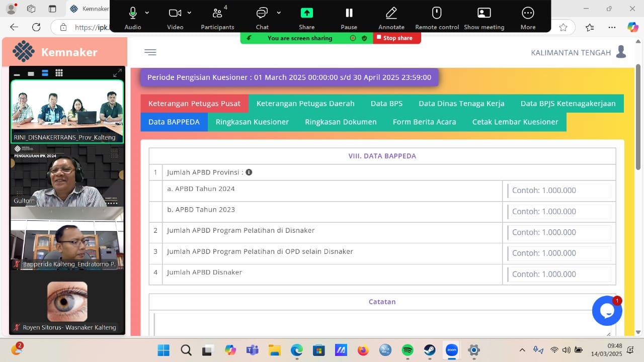The width and height of the screenshot is (644, 362).
Task: Expand the Audio options arrow
Action: 147,13
